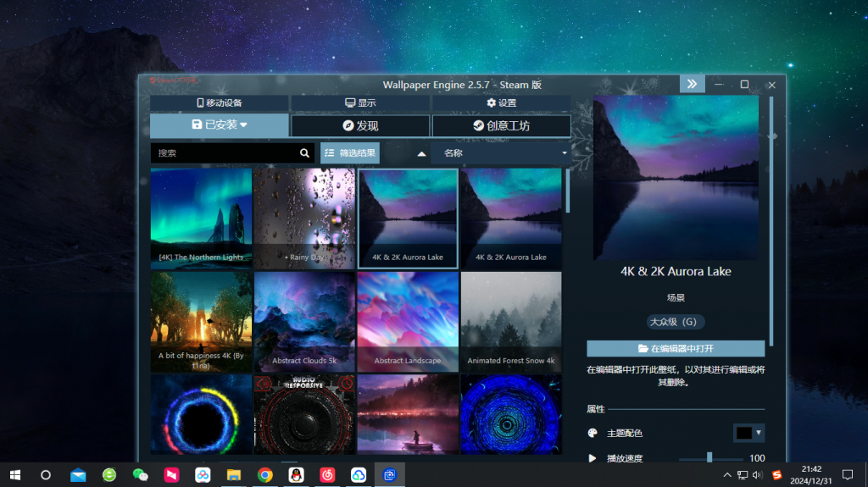Image resolution: width=868 pixels, height=487 pixels.
Task: Select the highlighted 4K & 2K Aurora Lake thumbnail
Action: pyautogui.click(x=408, y=219)
